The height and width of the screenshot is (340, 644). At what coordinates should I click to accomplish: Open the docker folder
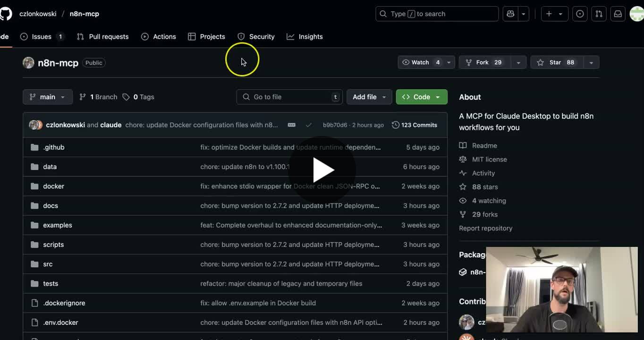tap(53, 186)
